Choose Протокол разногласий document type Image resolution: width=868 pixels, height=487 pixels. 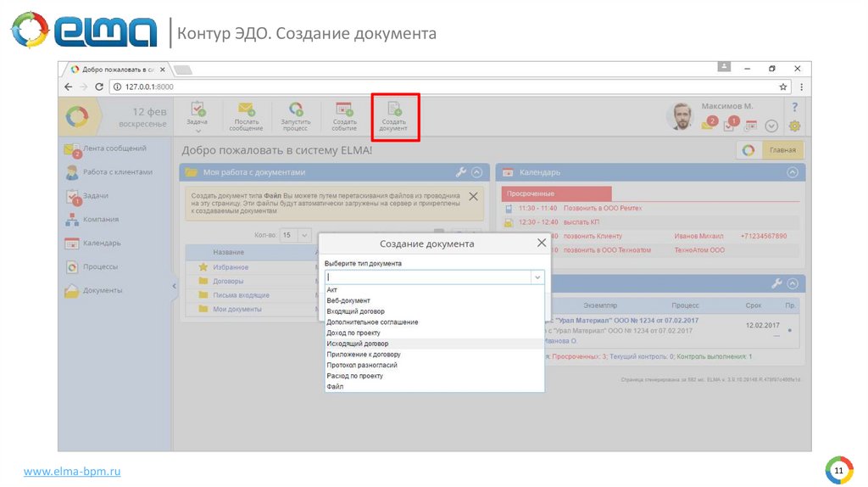tap(362, 365)
